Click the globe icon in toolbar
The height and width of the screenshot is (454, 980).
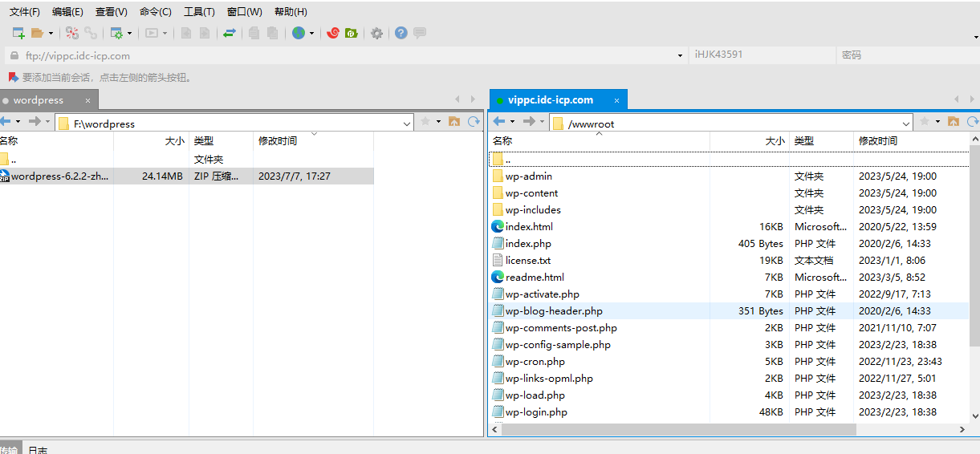[299, 33]
